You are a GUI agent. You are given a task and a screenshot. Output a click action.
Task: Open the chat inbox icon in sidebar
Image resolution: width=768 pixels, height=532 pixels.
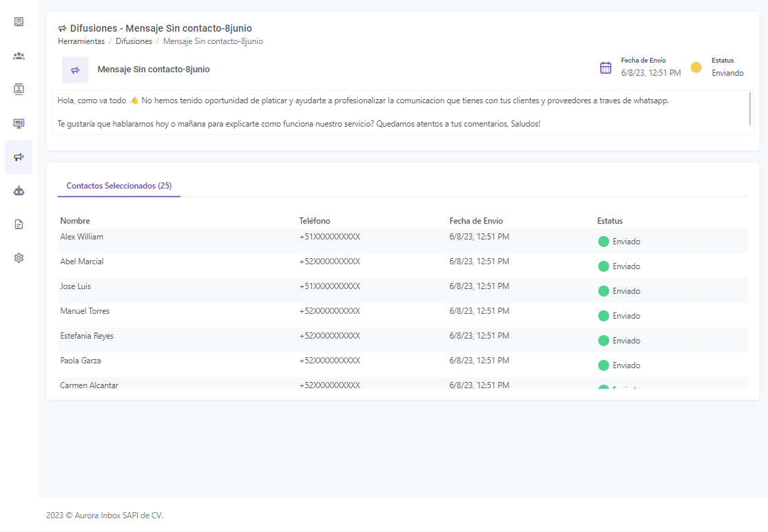19,21
